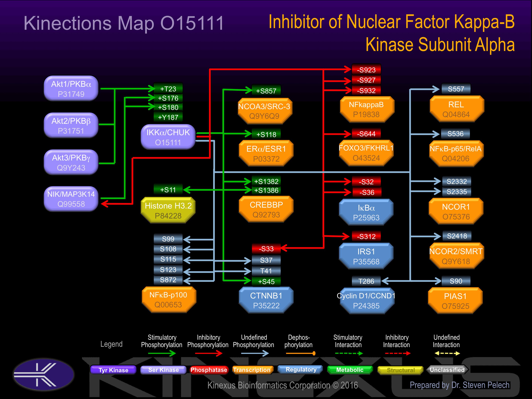Click the +S176 phosphosite label
Image resolution: width=532 pixels, height=399 pixels.
point(168,98)
